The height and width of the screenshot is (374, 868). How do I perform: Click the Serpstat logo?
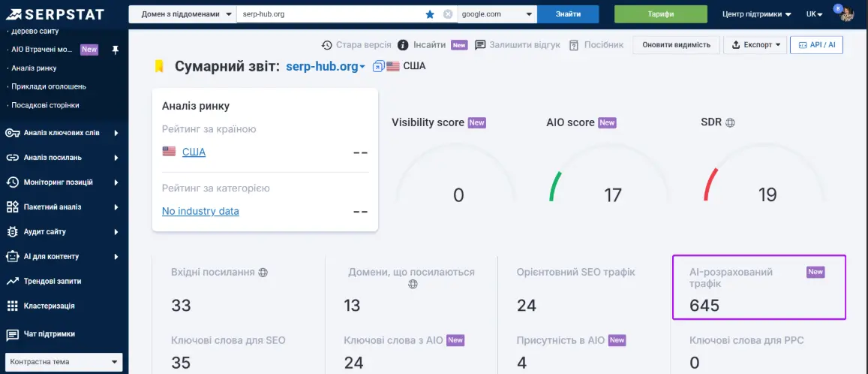(x=56, y=14)
